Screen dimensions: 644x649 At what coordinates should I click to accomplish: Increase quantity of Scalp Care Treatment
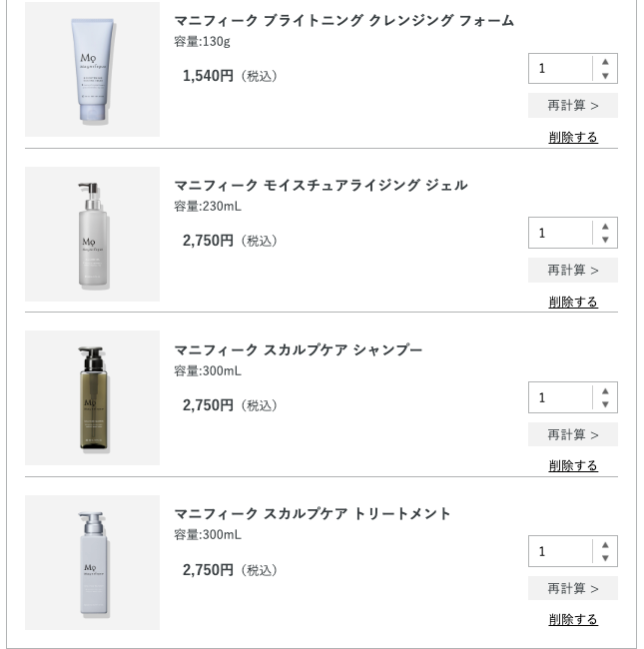(x=605, y=545)
